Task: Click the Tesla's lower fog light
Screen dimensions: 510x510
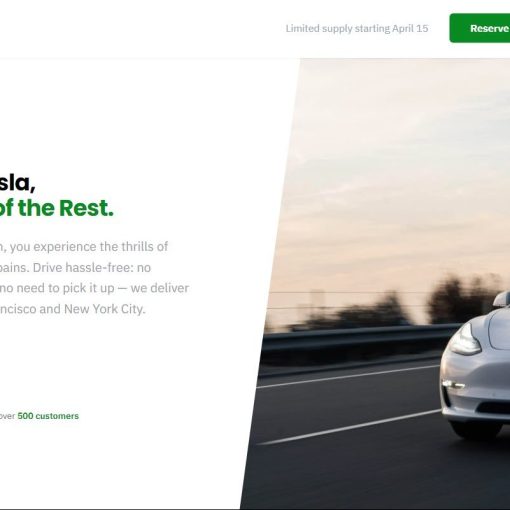Action: coord(454,384)
